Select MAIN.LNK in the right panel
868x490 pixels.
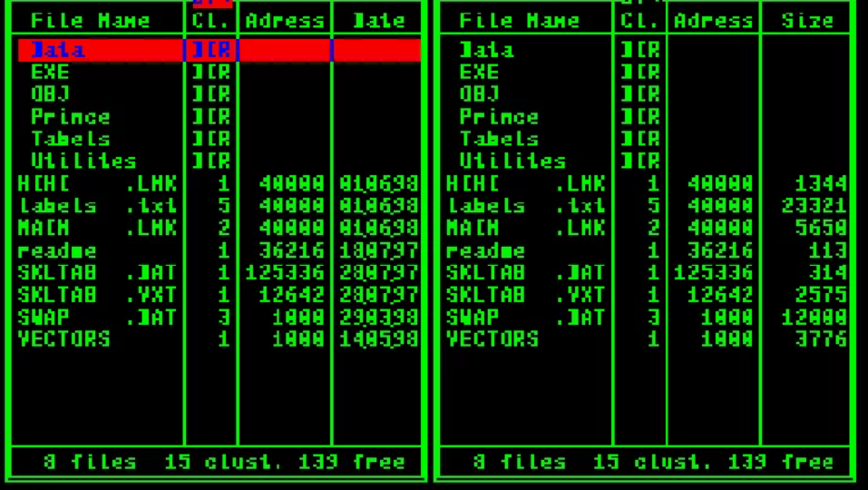pos(526,228)
